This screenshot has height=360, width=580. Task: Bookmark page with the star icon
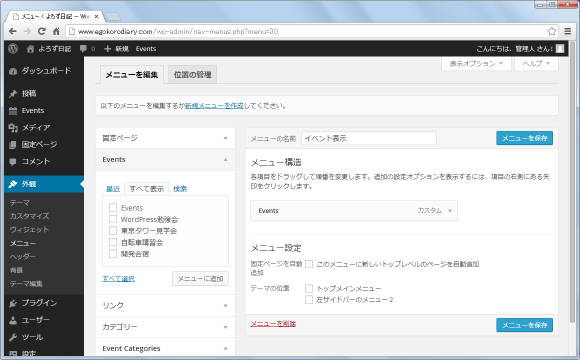[551, 31]
